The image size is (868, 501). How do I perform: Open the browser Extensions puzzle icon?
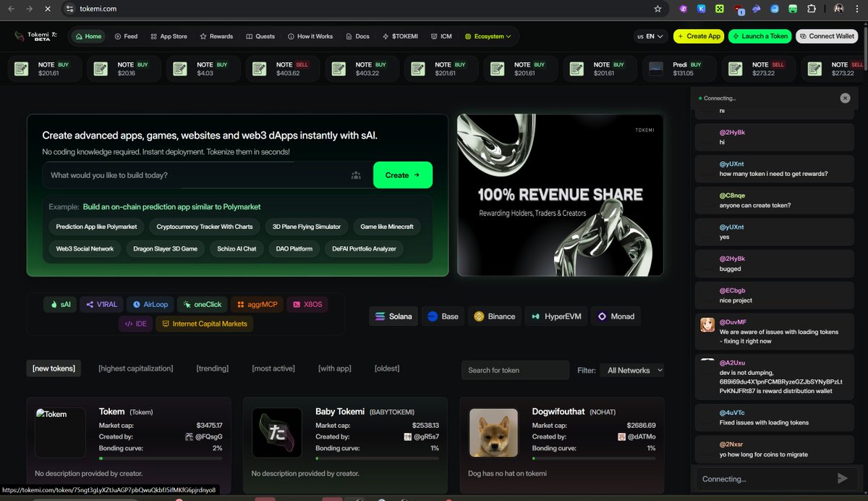click(x=812, y=9)
